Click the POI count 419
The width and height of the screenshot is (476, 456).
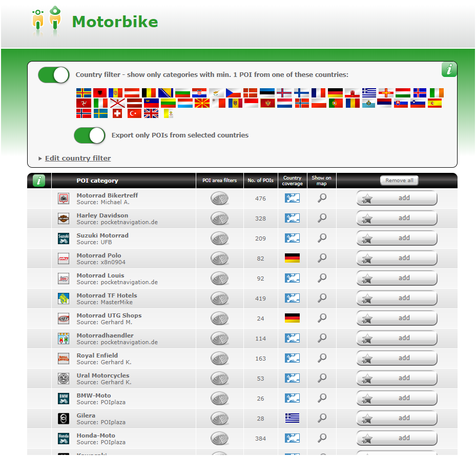click(260, 299)
